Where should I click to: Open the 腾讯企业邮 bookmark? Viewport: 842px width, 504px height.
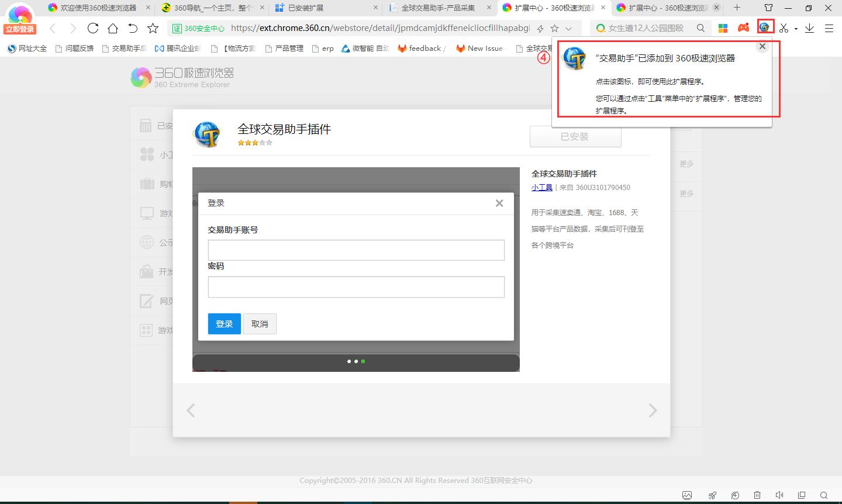[x=178, y=49]
